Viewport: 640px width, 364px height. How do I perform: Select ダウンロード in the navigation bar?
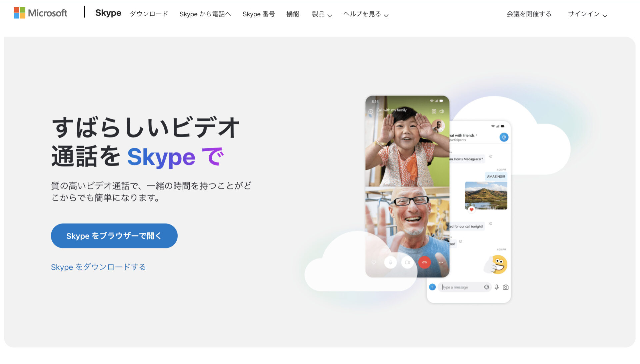pos(149,14)
